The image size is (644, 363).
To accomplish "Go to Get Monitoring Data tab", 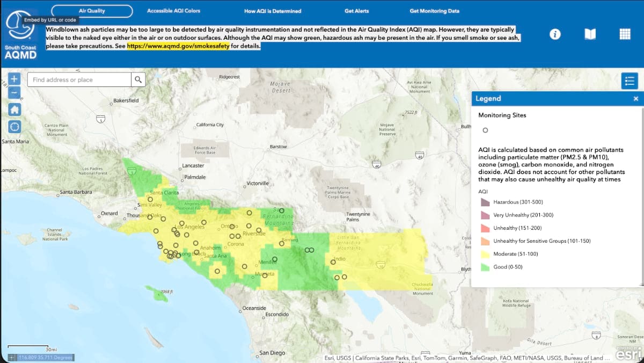I will click(435, 11).
